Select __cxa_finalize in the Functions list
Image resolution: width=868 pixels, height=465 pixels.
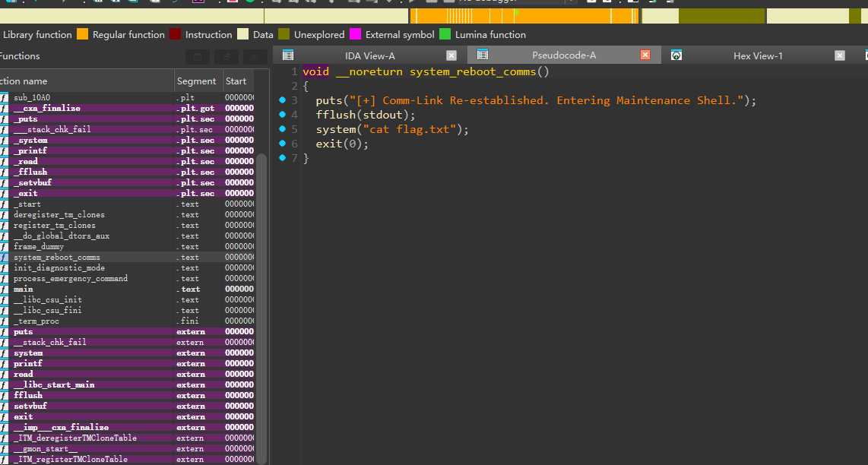pos(127,108)
